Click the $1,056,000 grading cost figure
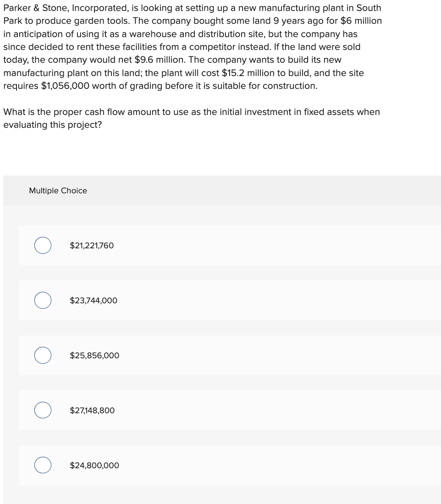The height and width of the screenshot is (504, 441). pyautogui.click(x=65, y=86)
